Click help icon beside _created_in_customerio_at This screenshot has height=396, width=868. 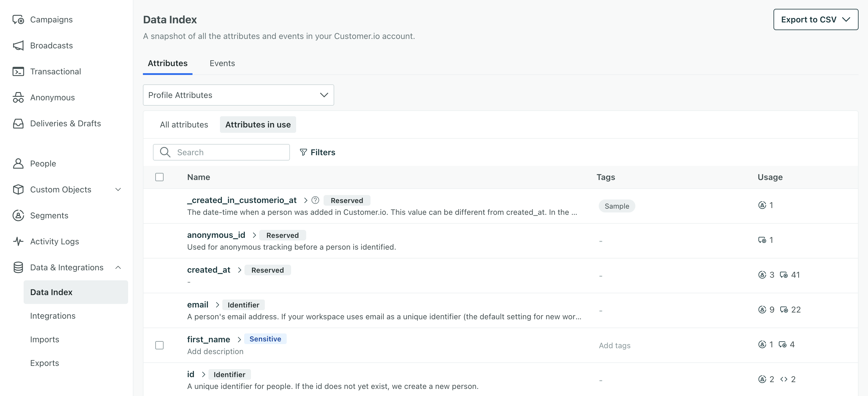315,200
